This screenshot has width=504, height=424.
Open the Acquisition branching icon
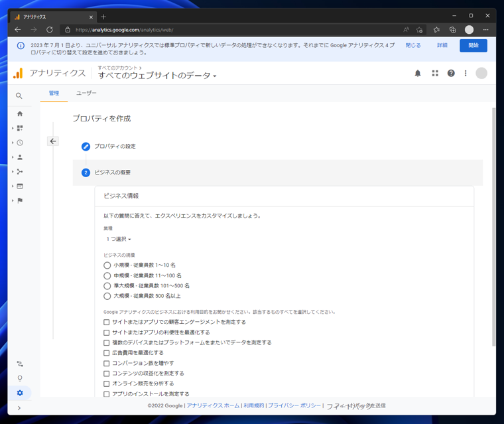(20, 171)
